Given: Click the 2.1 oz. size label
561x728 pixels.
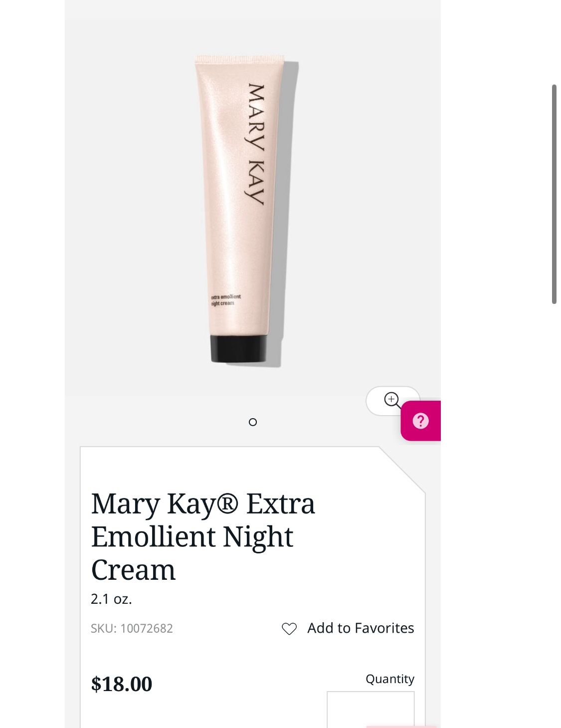Looking at the screenshot, I should click(111, 599).
